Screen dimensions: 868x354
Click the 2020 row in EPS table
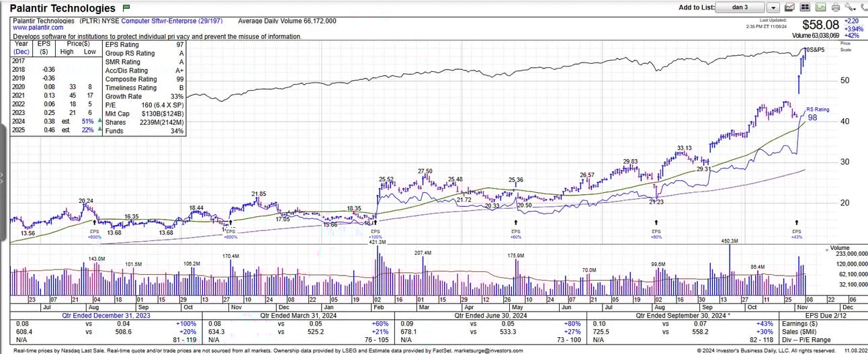(56, 86)
